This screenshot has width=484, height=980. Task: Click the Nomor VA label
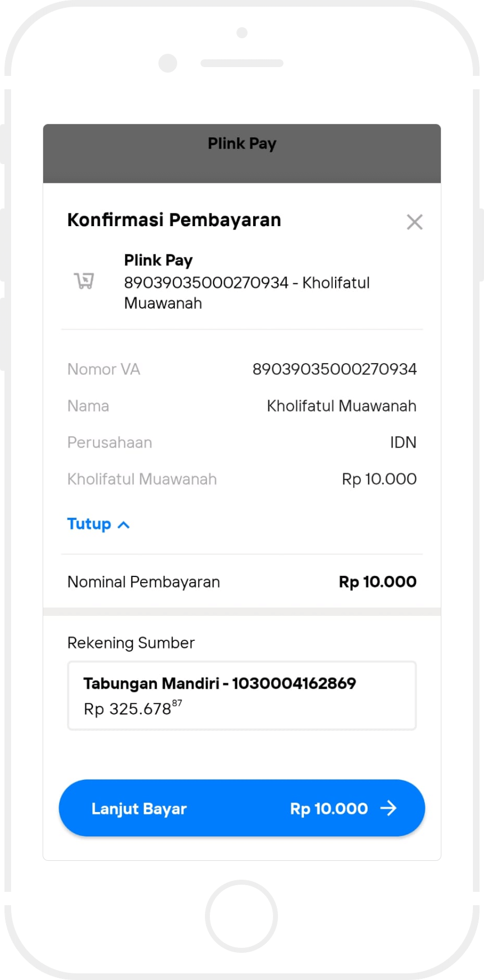[x=104, y=369]
